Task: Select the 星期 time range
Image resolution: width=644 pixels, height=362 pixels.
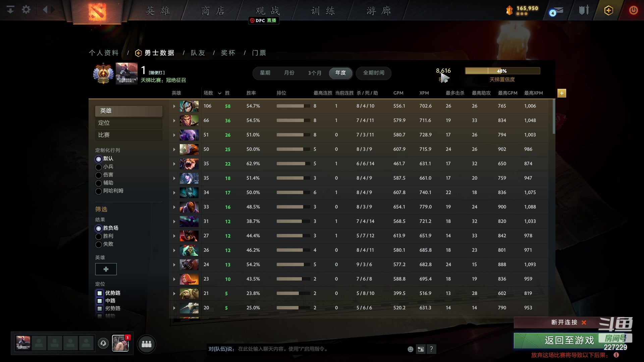Action: pos(265,73)
